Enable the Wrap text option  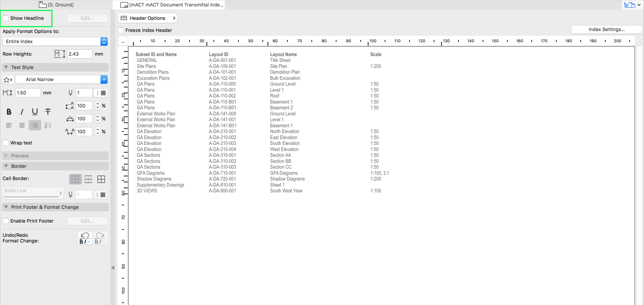pos(6,143)
